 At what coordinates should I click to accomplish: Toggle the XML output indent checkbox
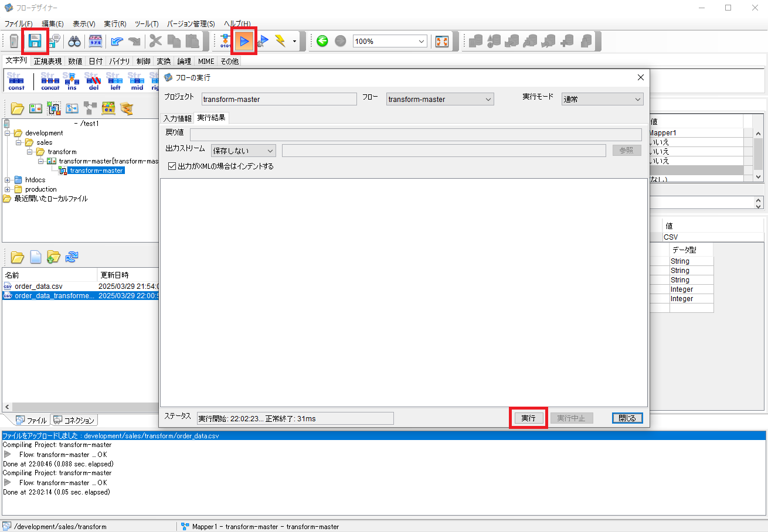coord(172,166)
